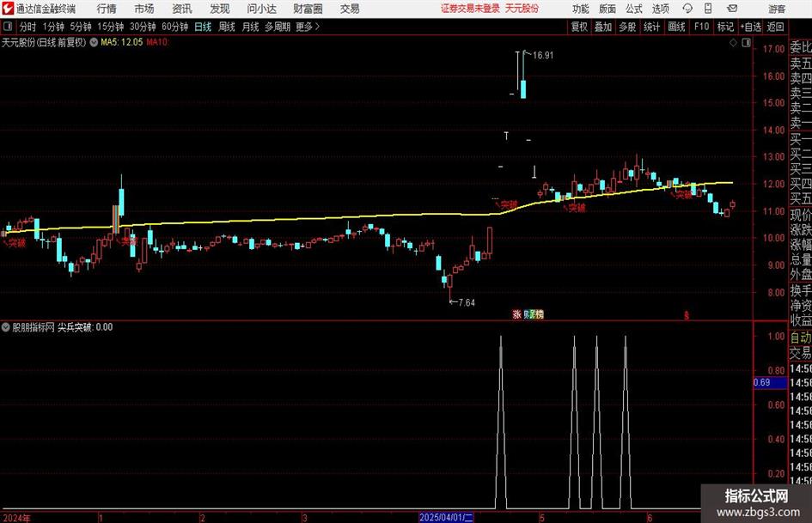This screenshot has width=812, height=523.
Task: Open the 发现 menu
Action: [220, 9]
